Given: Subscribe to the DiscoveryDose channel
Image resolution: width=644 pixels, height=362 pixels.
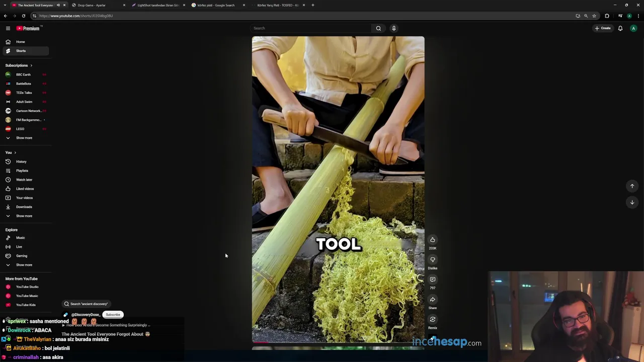Looking at the screenshot, I should (113, 315).
